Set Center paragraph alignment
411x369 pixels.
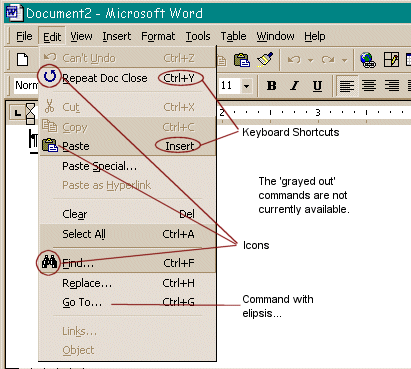click(x=369, y=86)
